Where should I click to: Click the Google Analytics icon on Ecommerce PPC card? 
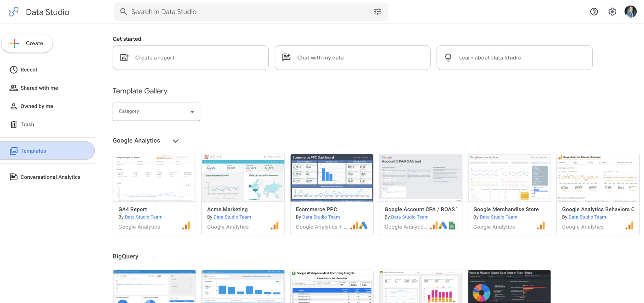point(354,226)
